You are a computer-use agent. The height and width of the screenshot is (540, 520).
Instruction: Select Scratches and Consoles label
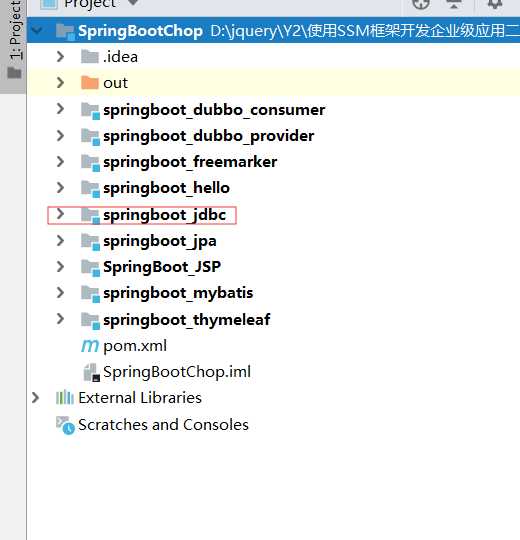coord(163,425)
